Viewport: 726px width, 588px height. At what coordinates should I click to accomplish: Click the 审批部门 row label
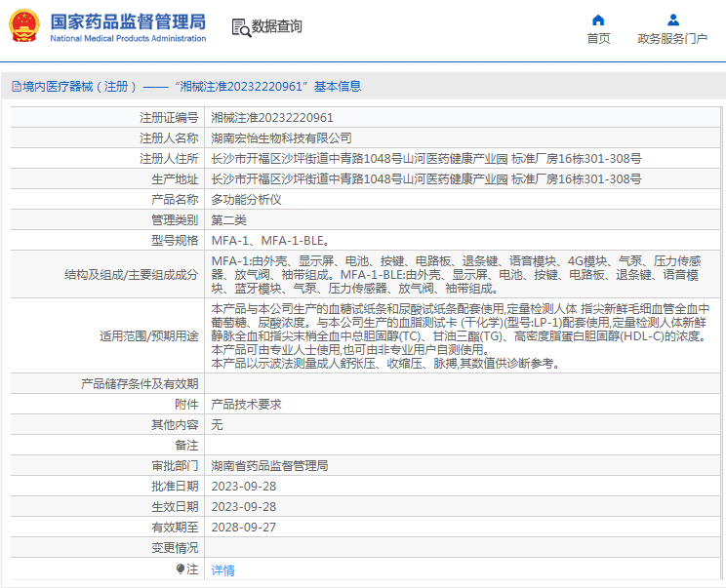(x=175, y=466)
